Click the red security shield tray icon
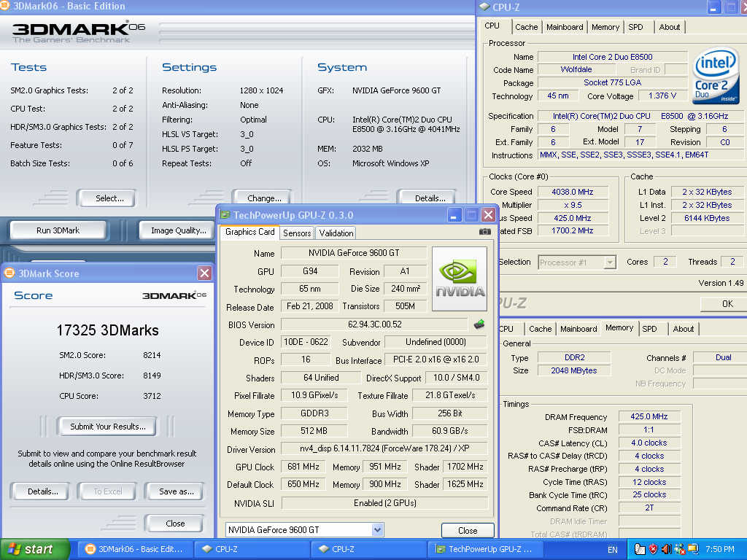 point(653,549)
